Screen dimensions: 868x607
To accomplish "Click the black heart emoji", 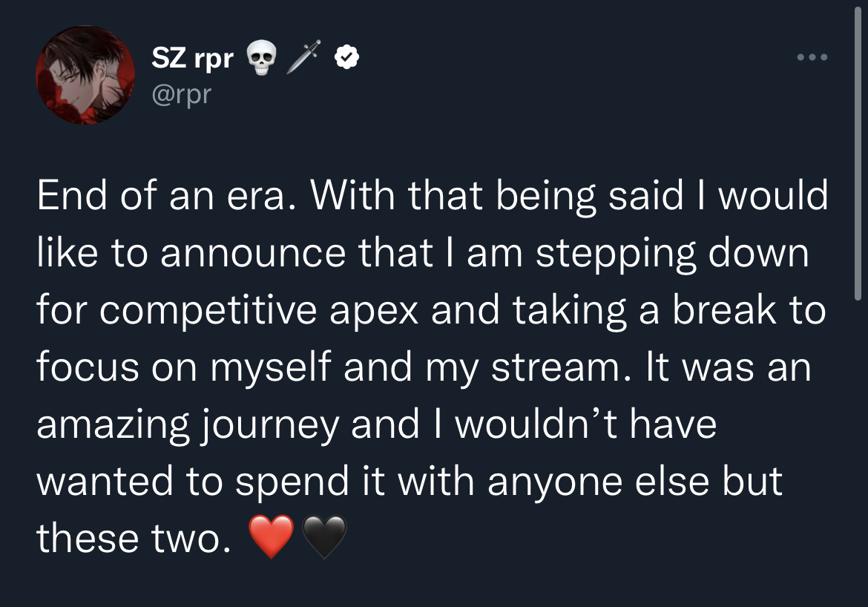I will [325, 537].
